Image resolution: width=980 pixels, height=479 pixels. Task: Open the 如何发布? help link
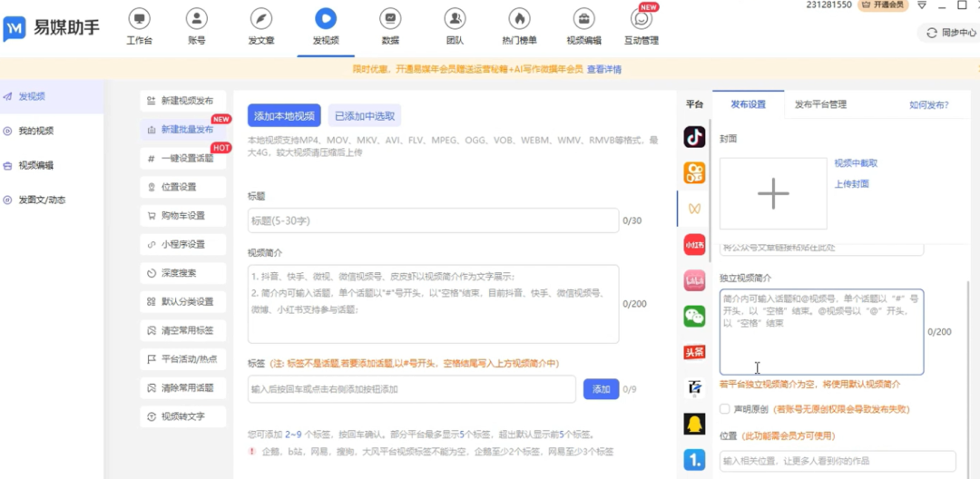929,105
